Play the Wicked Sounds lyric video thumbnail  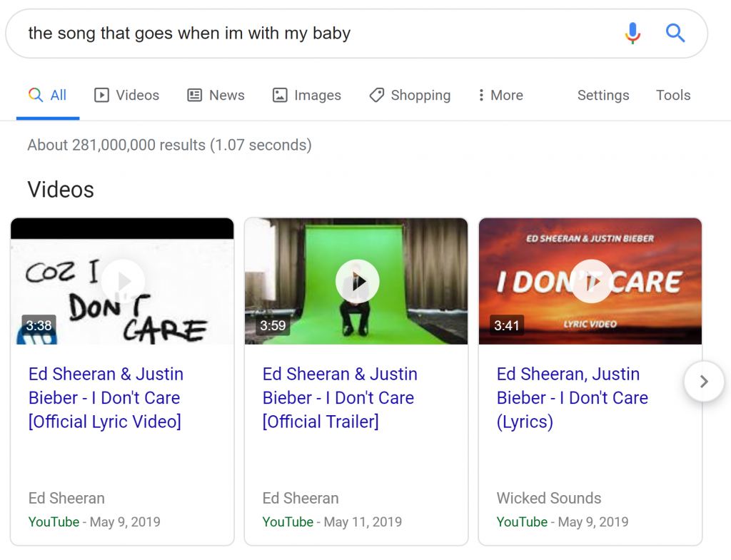click(591, 281)
